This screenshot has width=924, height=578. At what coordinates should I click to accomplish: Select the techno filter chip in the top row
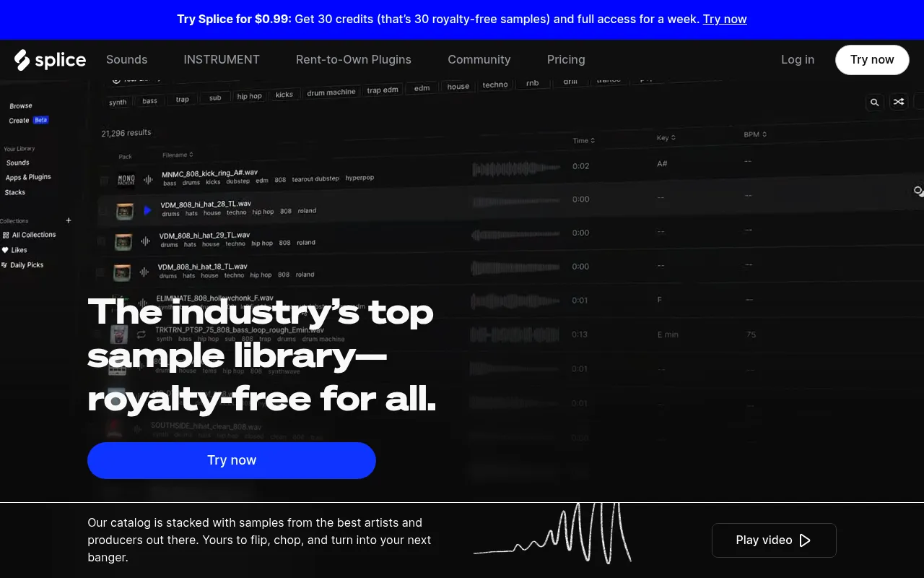coord(495,85)
